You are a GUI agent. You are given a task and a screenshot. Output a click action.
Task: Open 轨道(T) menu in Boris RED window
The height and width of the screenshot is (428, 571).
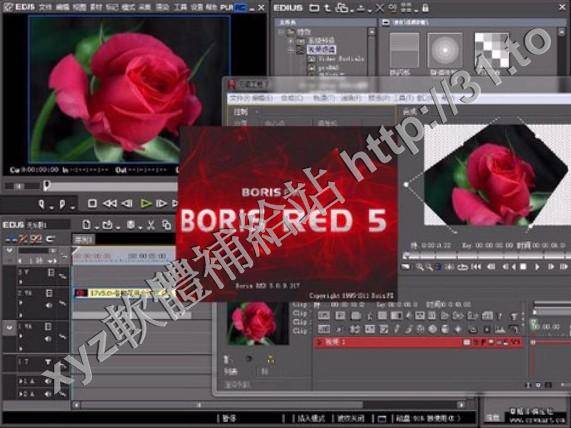coord(324,98)
